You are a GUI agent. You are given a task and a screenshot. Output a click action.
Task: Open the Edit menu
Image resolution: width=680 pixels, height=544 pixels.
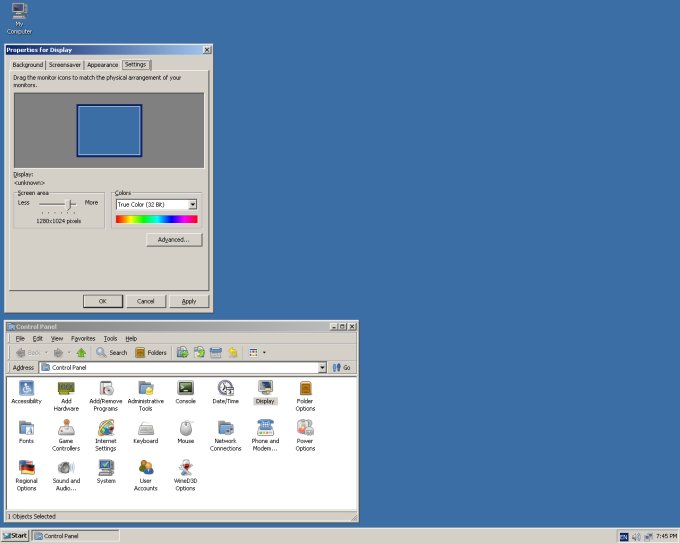[38, 338]
